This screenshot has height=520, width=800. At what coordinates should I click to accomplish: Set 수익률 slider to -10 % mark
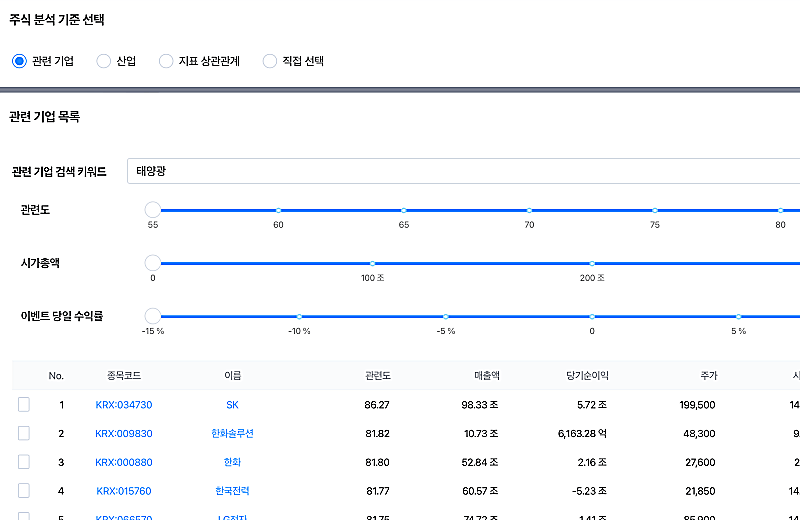(299, 316)
